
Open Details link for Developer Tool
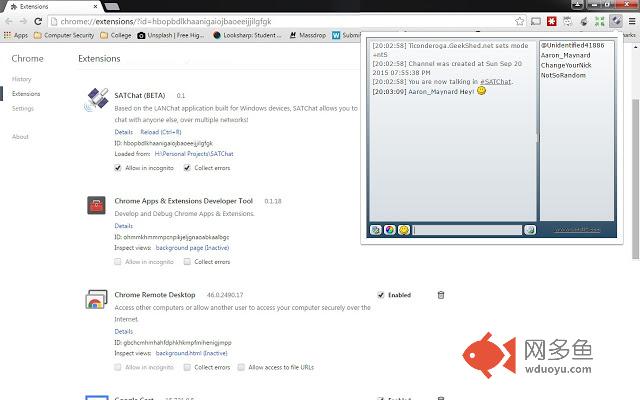click(x=124, y=226)
